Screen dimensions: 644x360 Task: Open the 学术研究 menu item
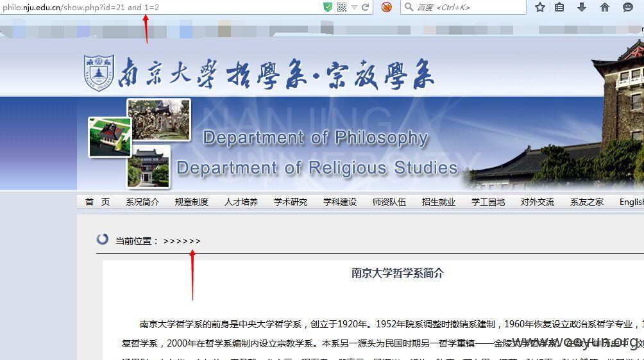click(x=291, y=202)
